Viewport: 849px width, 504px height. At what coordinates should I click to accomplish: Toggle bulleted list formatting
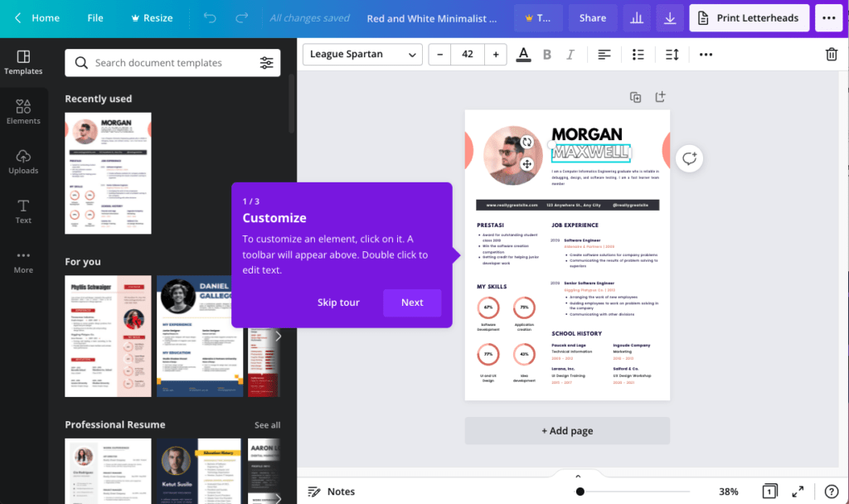(638, 55)
